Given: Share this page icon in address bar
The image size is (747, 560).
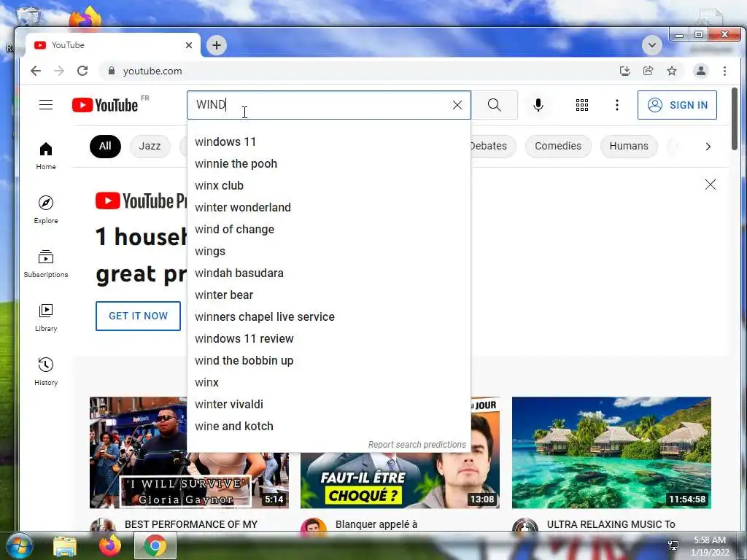Looking at the screenshot, I should 649,71.
